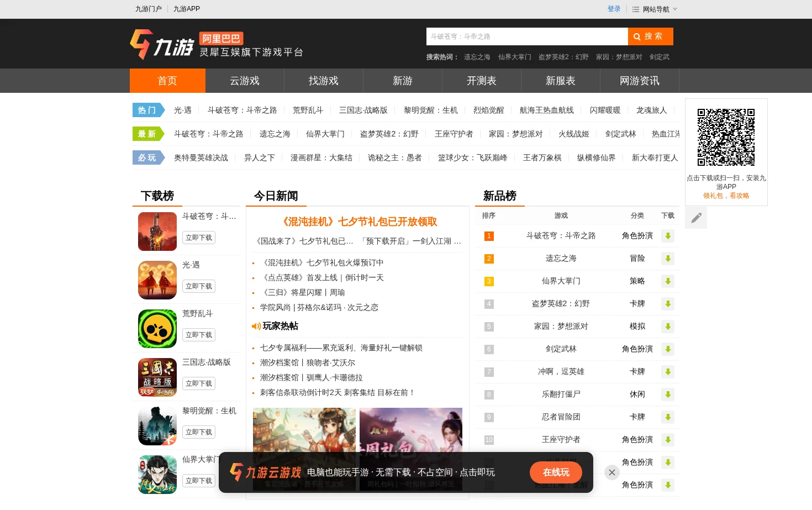Open the 网游资讯 navigation tab
This screenshot has height=510, width=812.
[640, 81]
